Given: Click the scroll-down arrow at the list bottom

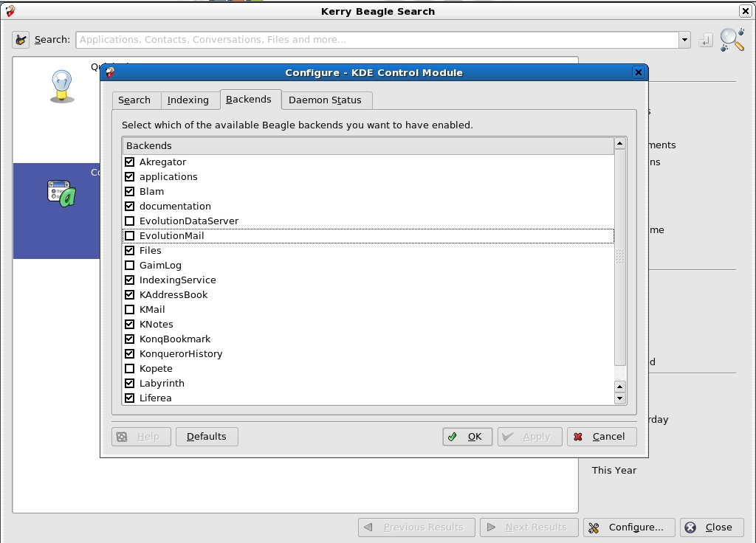Looking at the screenshot, I should click(620, 398).
